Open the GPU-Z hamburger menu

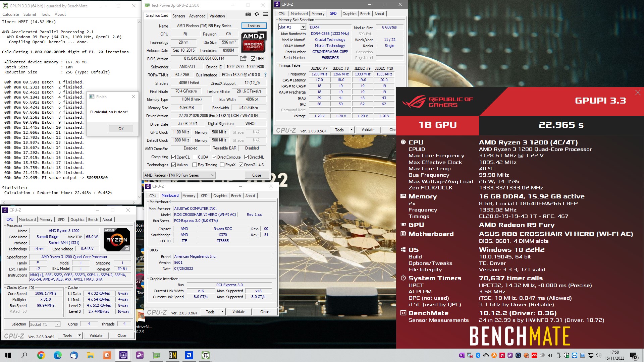coord(265,14)
